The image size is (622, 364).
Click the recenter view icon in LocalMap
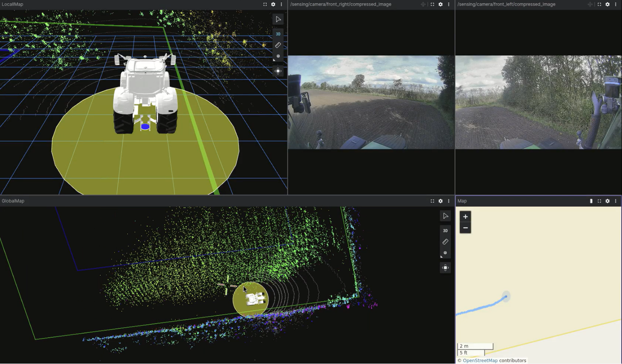pos(278,71)
